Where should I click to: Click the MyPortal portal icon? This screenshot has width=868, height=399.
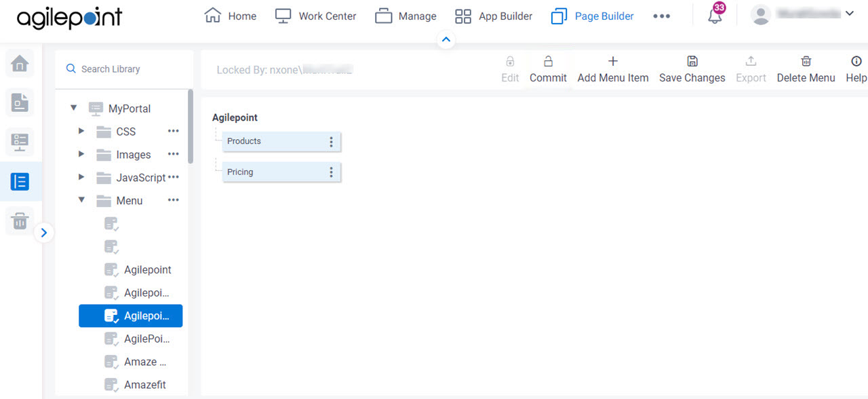click(x=96, y=109)
